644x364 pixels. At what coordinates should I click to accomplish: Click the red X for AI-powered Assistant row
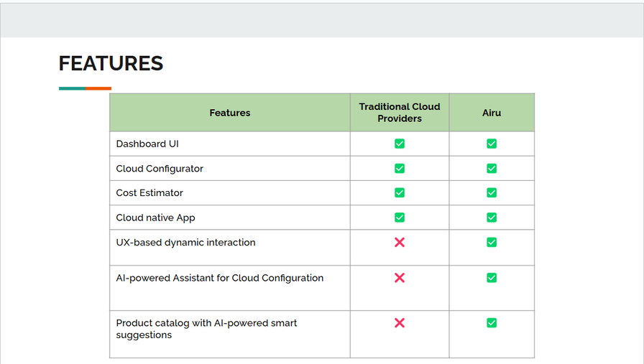400,278
